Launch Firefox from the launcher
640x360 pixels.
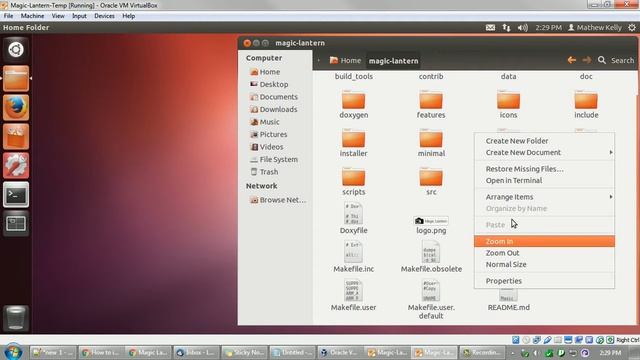tap(16, 107)
